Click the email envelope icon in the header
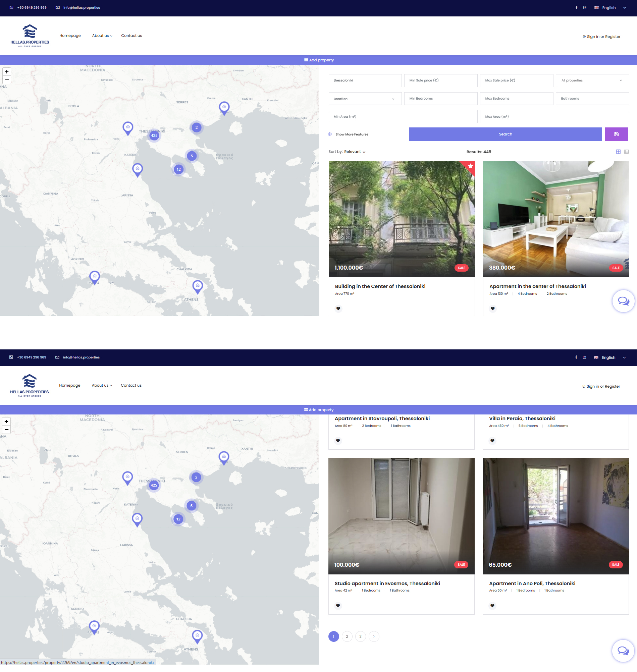The width and height of the screenshot is (637, 672). pyautogui.click(x=57, y=7)
